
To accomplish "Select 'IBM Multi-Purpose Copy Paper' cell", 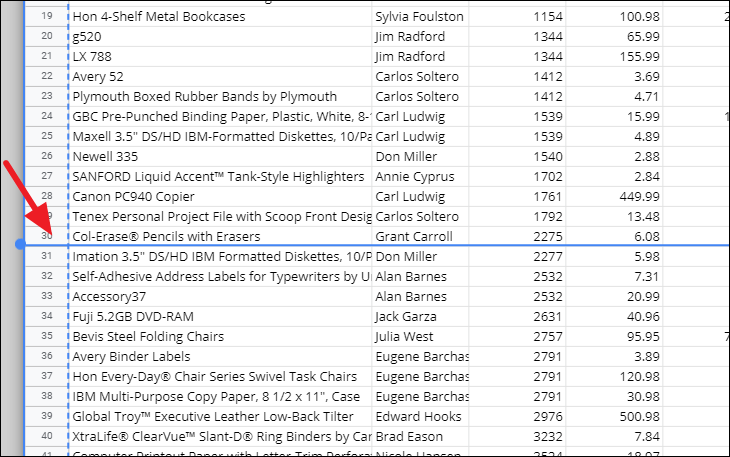I will point(220,397).
